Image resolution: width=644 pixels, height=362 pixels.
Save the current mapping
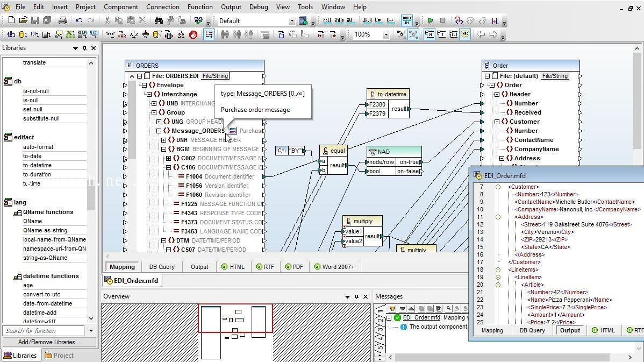35,20
